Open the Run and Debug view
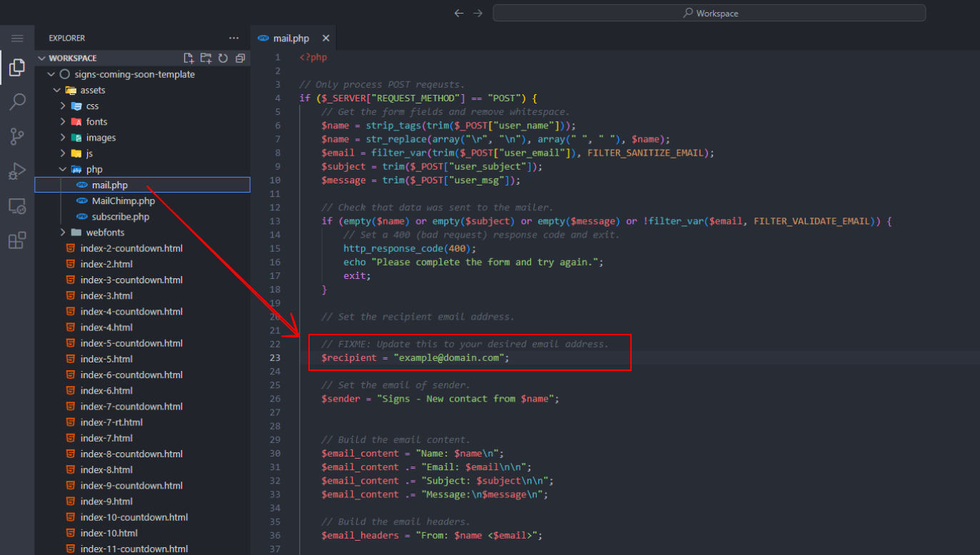 pos(17,171)
